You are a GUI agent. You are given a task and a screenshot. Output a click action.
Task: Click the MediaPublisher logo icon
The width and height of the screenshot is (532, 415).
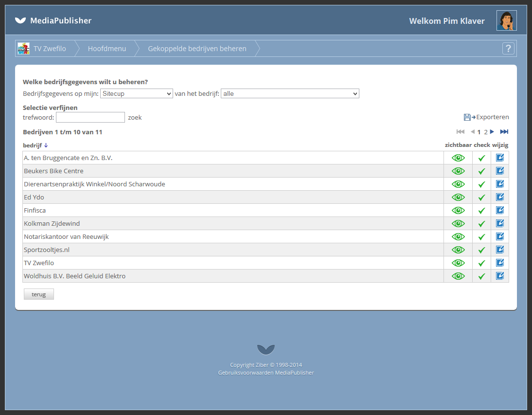click(x=20, y=20)
